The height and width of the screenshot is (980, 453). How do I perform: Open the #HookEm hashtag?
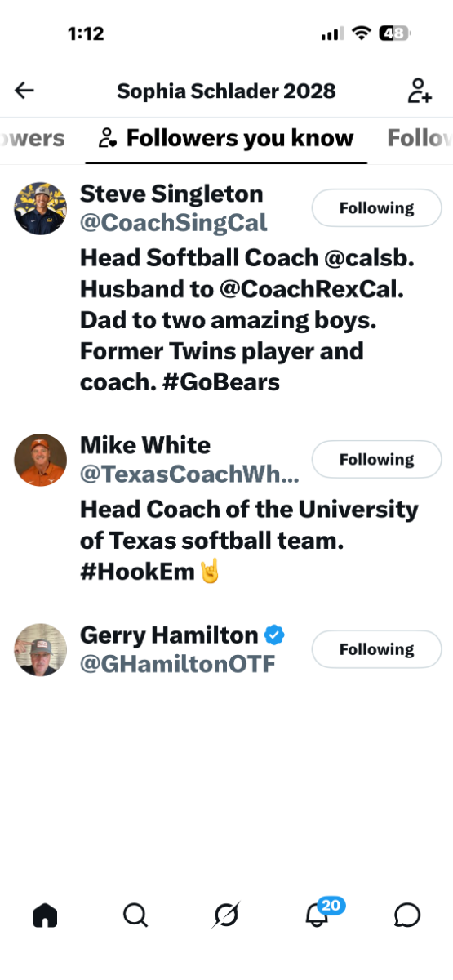[138, 572]
